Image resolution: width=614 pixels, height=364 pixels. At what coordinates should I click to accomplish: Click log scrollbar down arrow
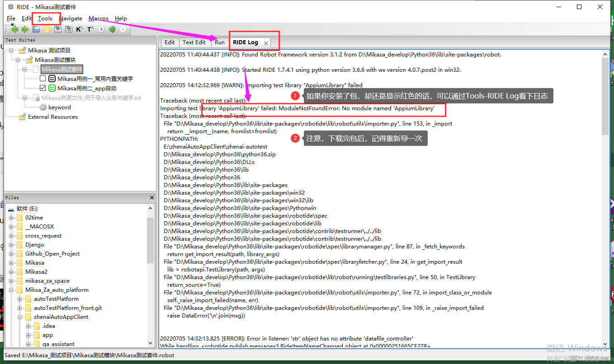[x=606, y=344]
